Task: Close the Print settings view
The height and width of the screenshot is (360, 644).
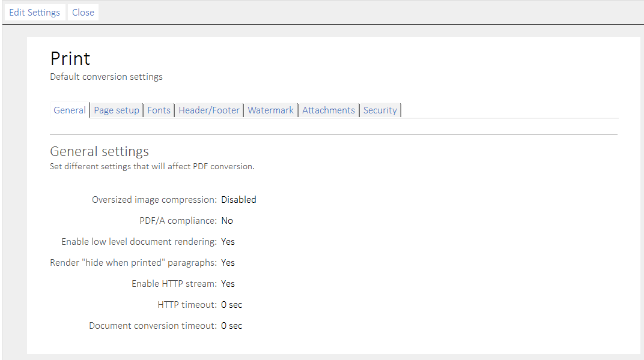Action: point(83,13)
